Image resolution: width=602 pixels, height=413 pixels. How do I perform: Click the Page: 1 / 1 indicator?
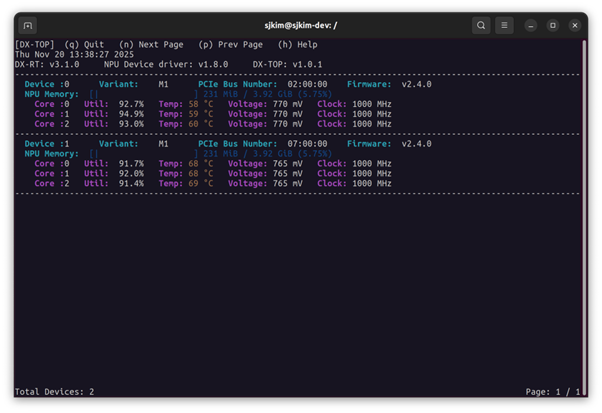(553, 392)
